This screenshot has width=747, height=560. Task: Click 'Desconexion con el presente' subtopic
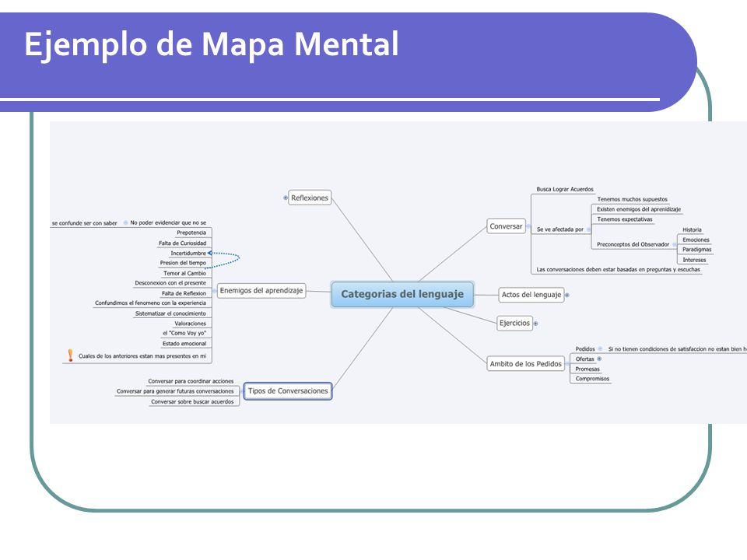pos(170,283)
